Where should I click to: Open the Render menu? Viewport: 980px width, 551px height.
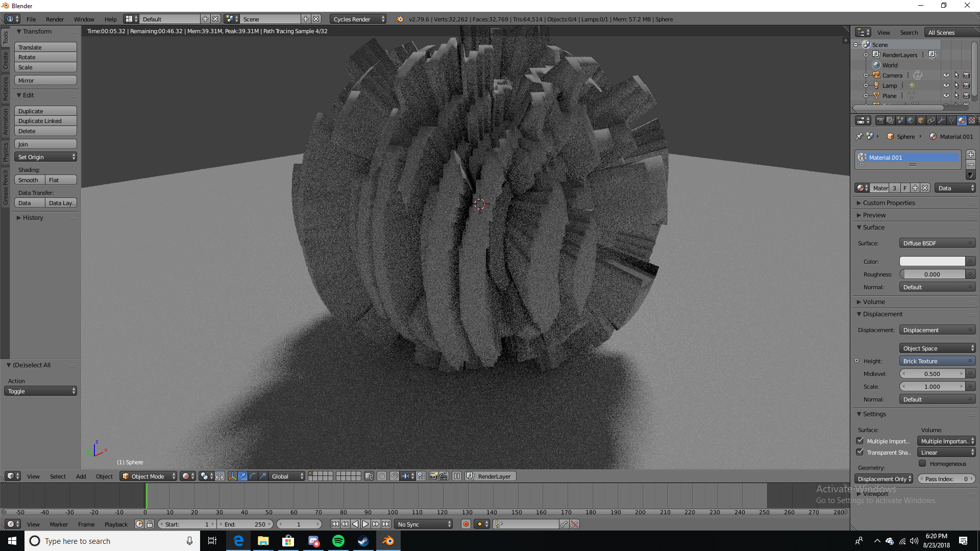tap(55, 19)
